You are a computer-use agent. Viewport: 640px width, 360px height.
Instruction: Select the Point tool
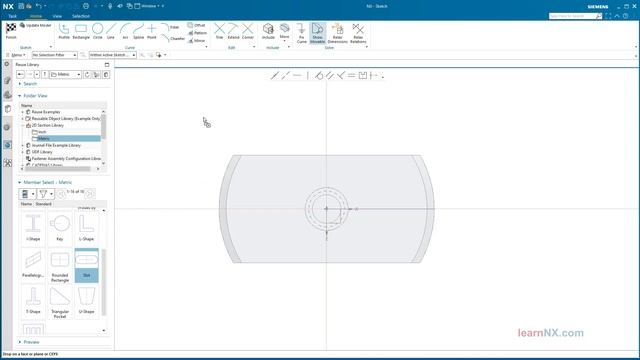click(151, 31)
